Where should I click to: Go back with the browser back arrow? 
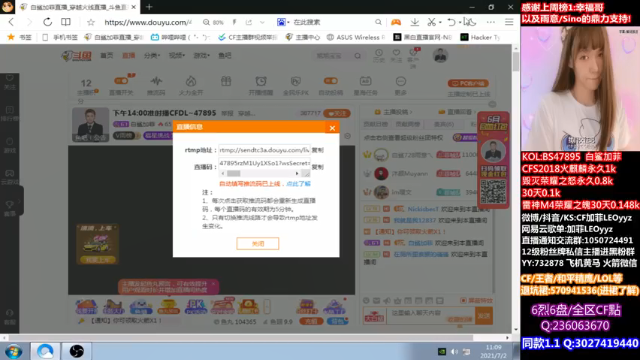pyautogui.click(x=11, y=22)
